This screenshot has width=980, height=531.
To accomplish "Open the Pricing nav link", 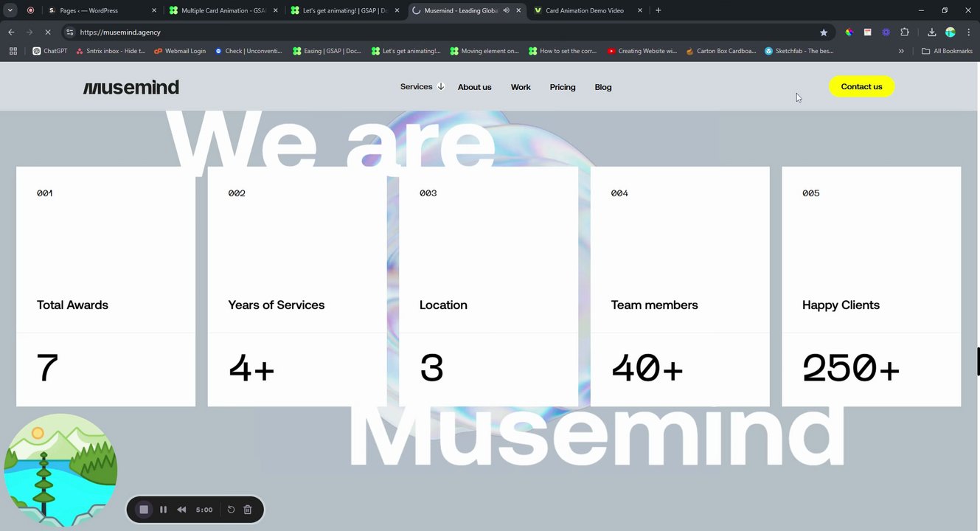I will 563,87.
